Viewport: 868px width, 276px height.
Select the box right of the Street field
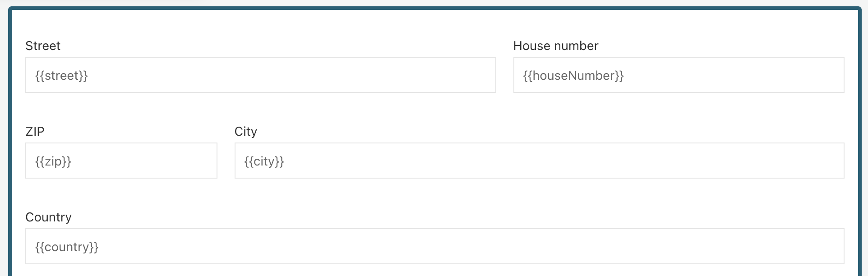click(x=678, y=75)
